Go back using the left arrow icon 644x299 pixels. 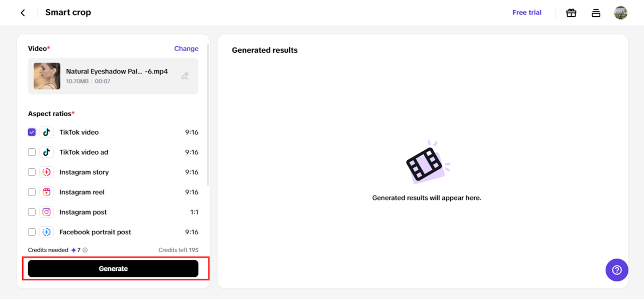click(23, 13)
